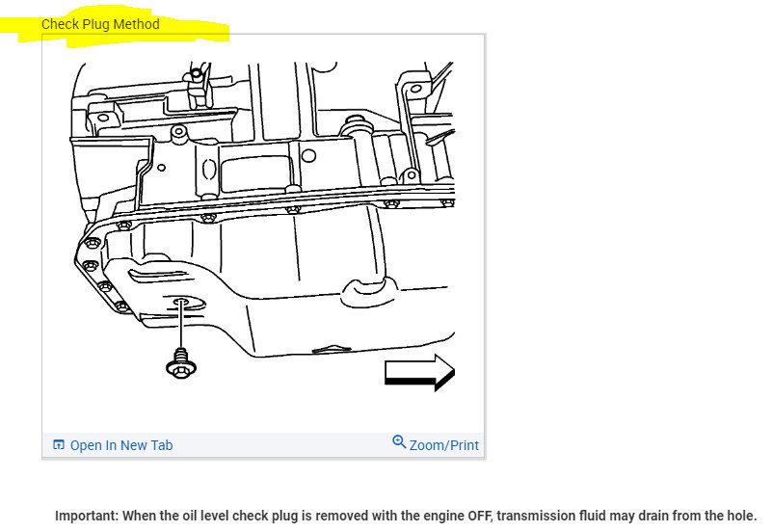Click the Zoom/Print magnifier icon

(x=399, y=441)
